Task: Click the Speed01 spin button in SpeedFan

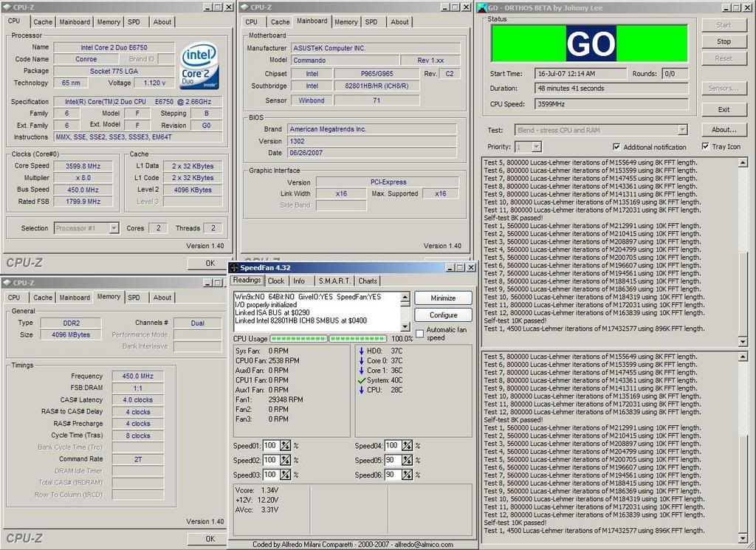Action: click(x=286, y=446)
